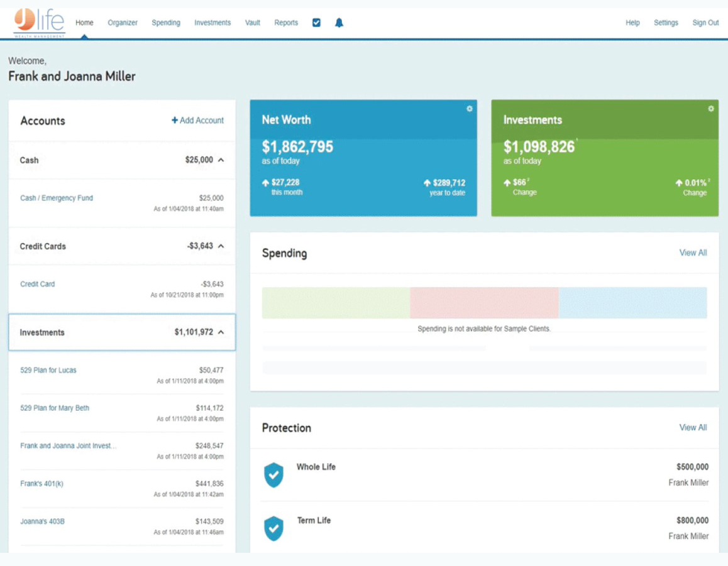Open the Vault tab
728x566 pixels.
pyautogui.click(x=253, y=23)
